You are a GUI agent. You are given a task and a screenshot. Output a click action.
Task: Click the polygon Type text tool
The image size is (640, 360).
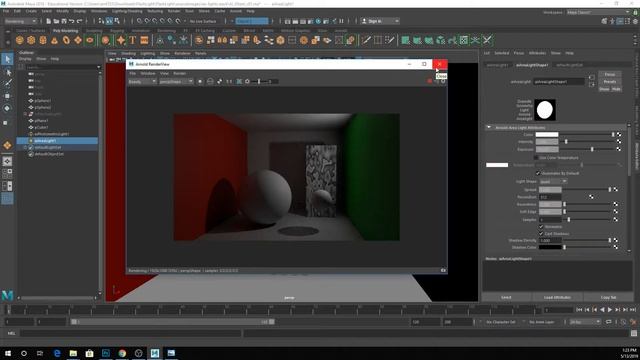tap(133, 40)
